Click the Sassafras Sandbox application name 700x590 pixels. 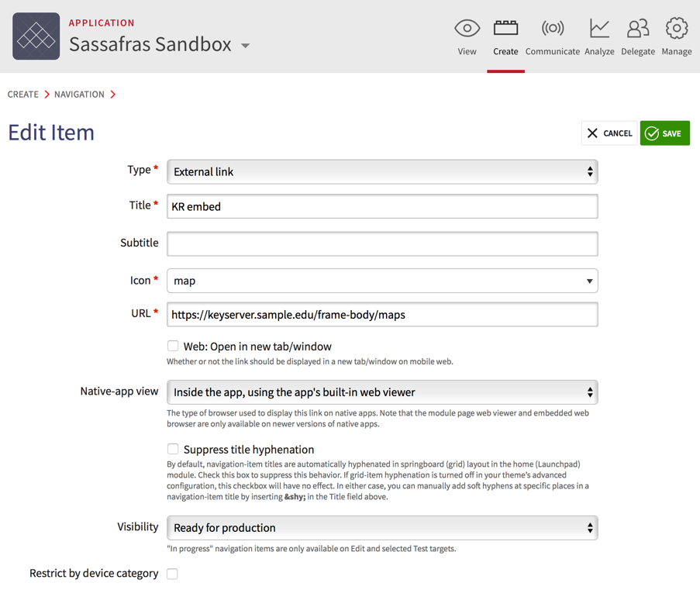click(x=150, y=44)
